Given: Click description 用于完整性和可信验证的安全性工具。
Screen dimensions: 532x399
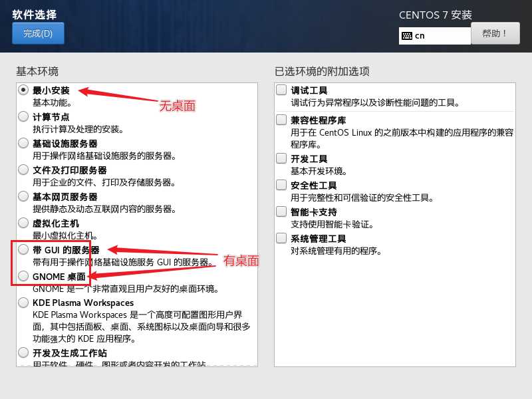Looking at the screenshot, I should point(362,198).
